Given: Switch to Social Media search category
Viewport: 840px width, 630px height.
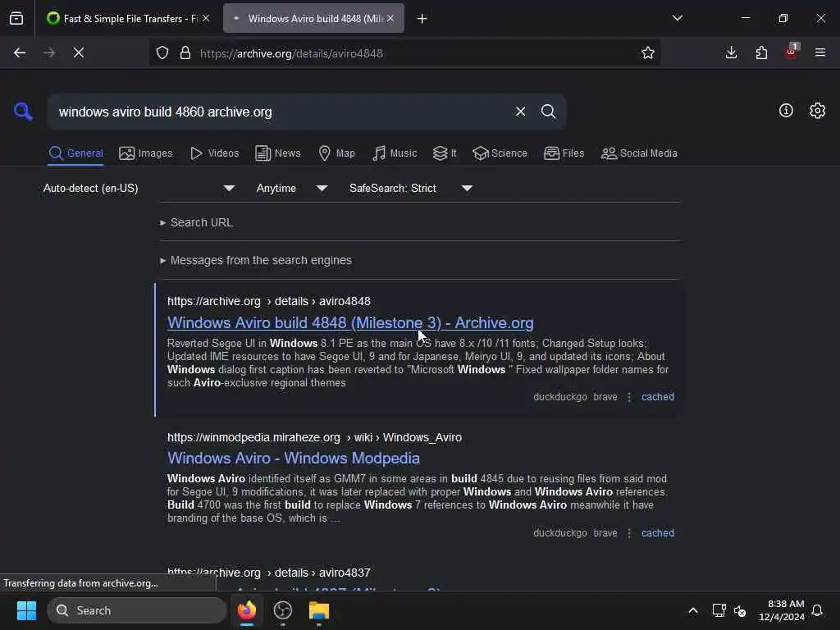Looking at the screenshot, I should click(x=639, y=153).
